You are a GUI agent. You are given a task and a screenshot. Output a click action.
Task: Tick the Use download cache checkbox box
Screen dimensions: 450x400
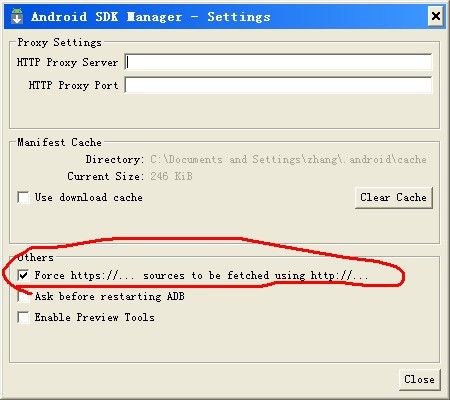pyautogui.click(x=23, y=197)
